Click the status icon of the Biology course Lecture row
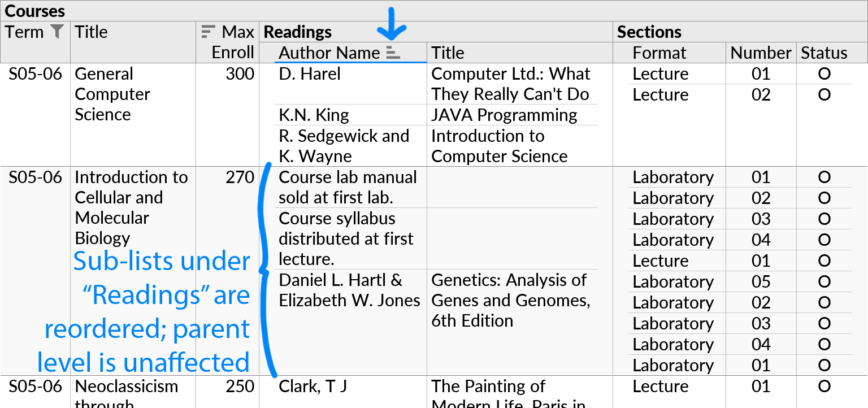This screenshot has width=868, height=408. (x=824, y=261)
